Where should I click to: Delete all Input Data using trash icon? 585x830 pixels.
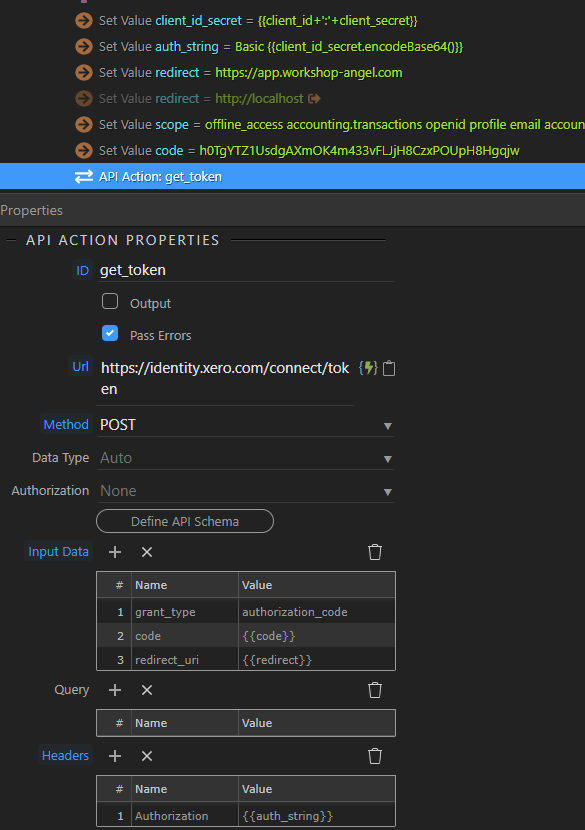[375, 552]
